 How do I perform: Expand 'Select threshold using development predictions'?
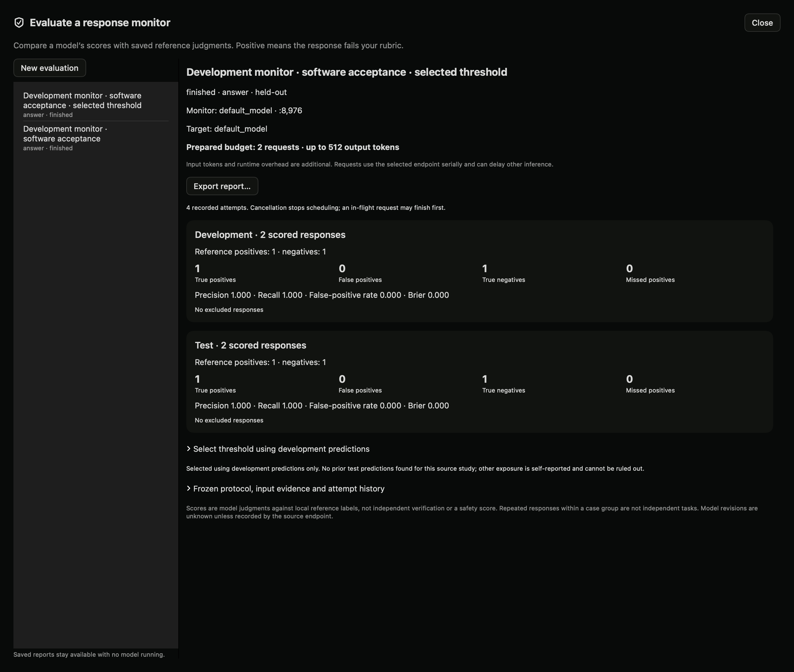click(x=278, y=449)
